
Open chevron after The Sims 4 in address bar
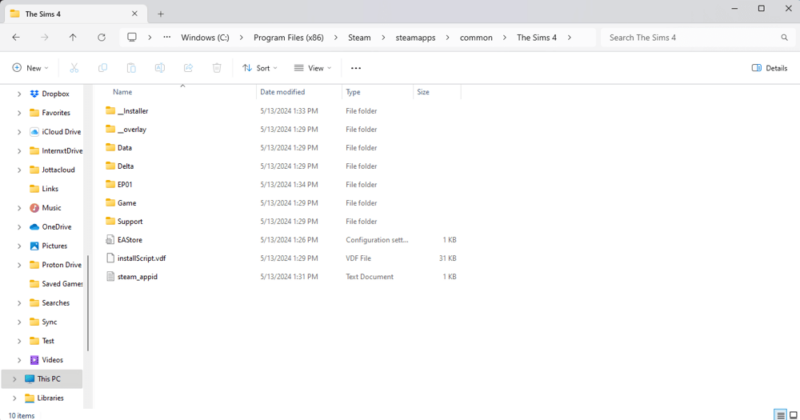click(x=569, y=37)
